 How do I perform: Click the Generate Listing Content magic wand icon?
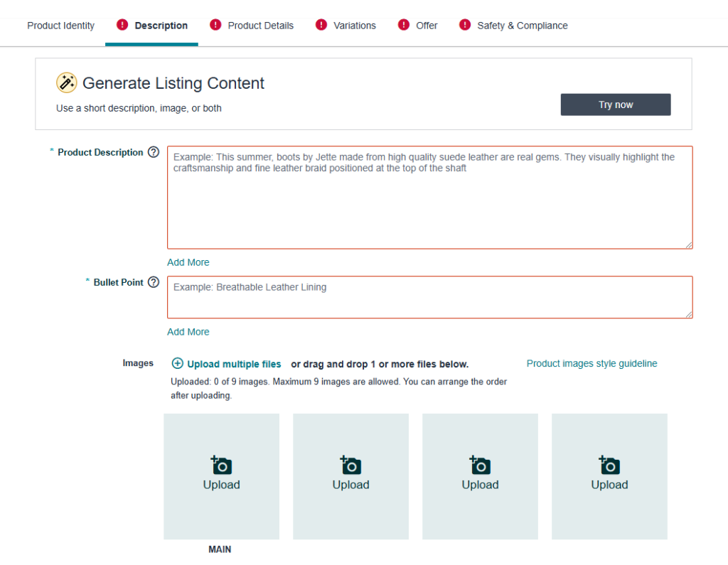coord(67,83)
